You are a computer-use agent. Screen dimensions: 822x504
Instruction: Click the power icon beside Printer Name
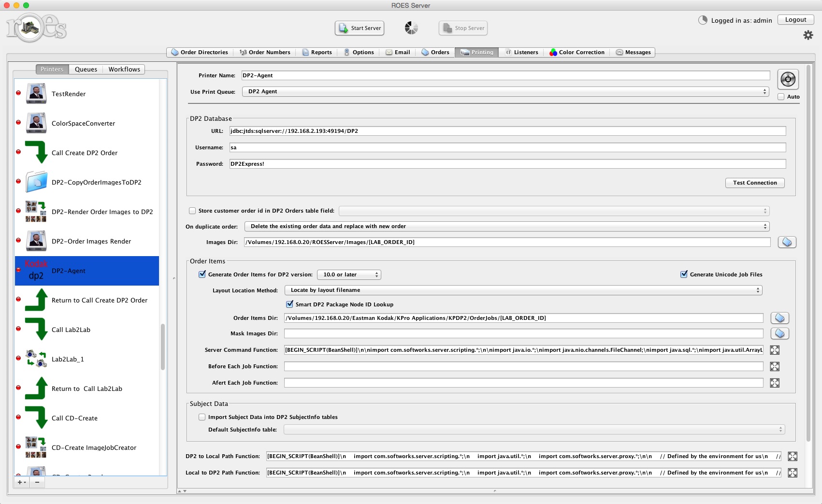[x=788, y=79]
